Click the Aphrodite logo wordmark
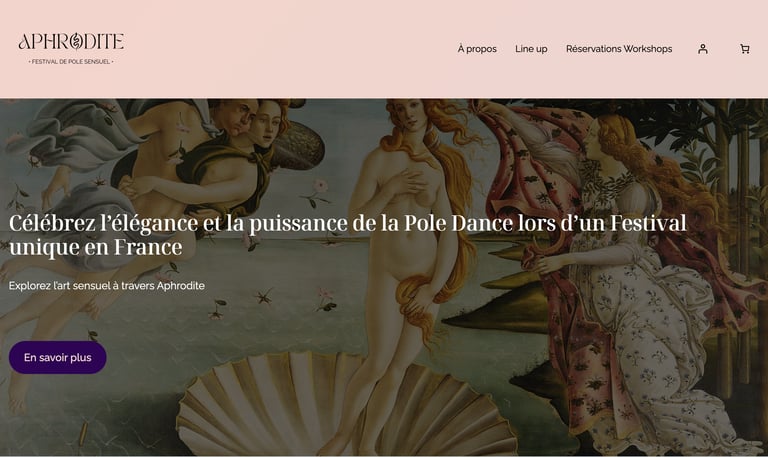The height and width of the screenshot is (457, 768). point(71,42)
